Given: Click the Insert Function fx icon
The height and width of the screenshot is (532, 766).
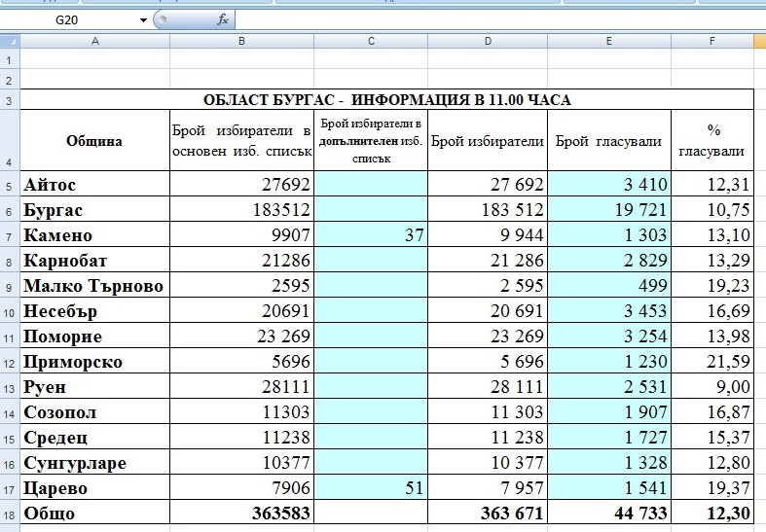Looking at the screenshot, I should (223, 20).
